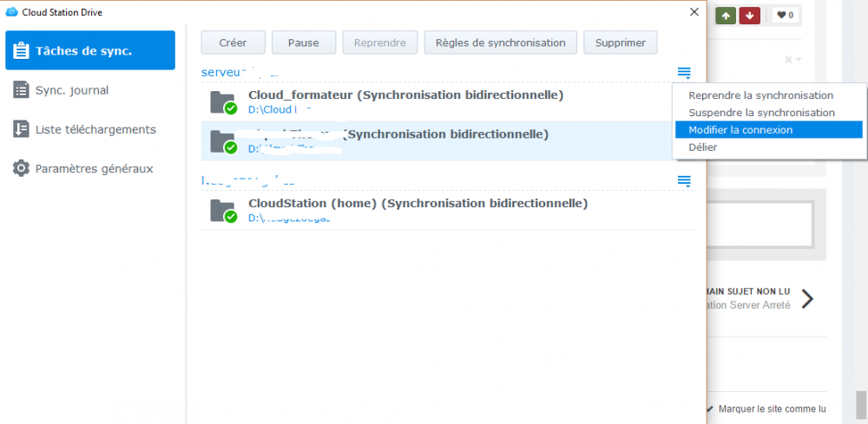The image size is (868, 424).
Task: Click the green up-arrow vote icon
Action: click(x=725, y=16)
